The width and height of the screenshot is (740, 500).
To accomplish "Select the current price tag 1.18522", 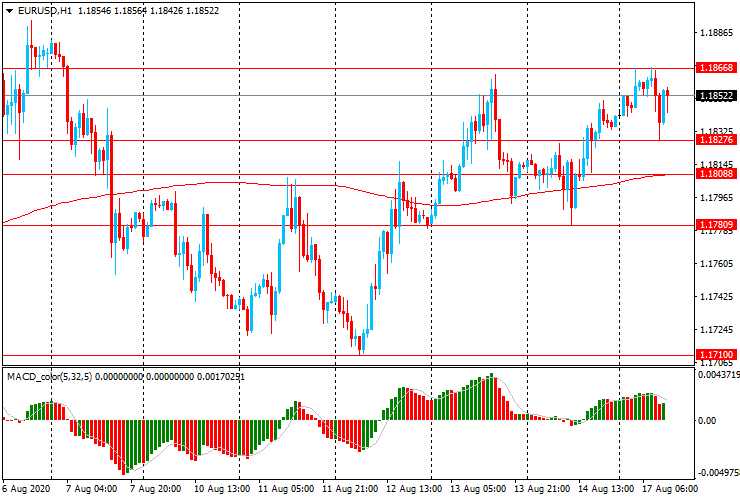I will point(717,96).
